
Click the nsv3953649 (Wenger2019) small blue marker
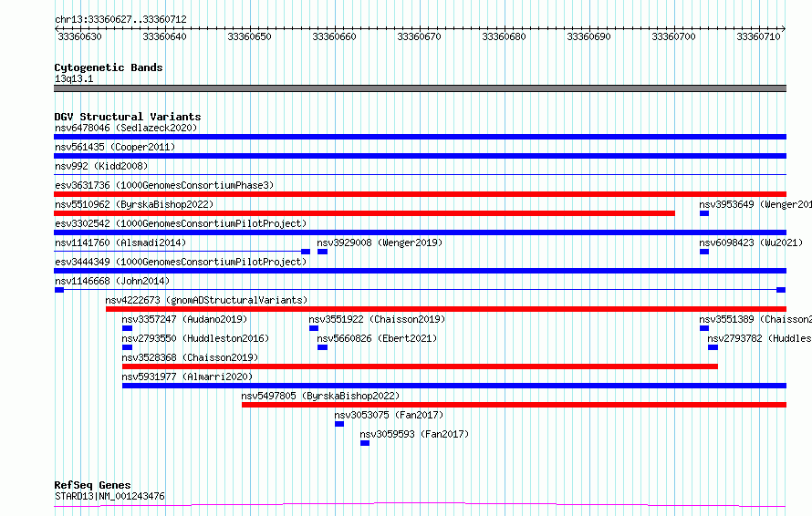click(x=704, y=213)
